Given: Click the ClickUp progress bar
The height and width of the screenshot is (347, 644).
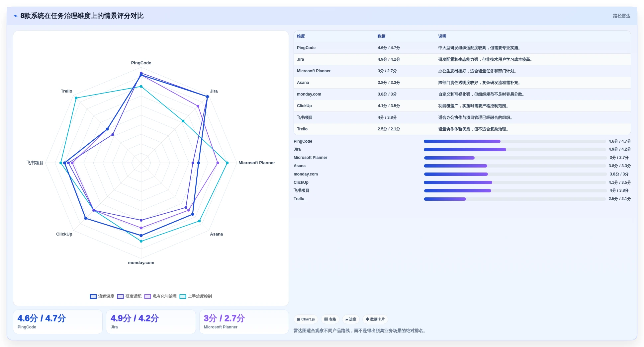Looking at the screenshot, I should pos(514,182).
